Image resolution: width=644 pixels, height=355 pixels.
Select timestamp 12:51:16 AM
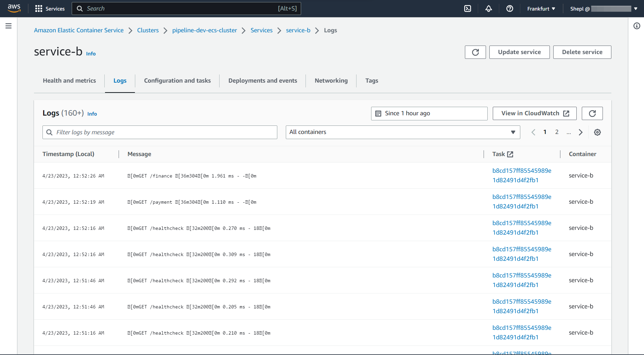click(x=73, y=333)
